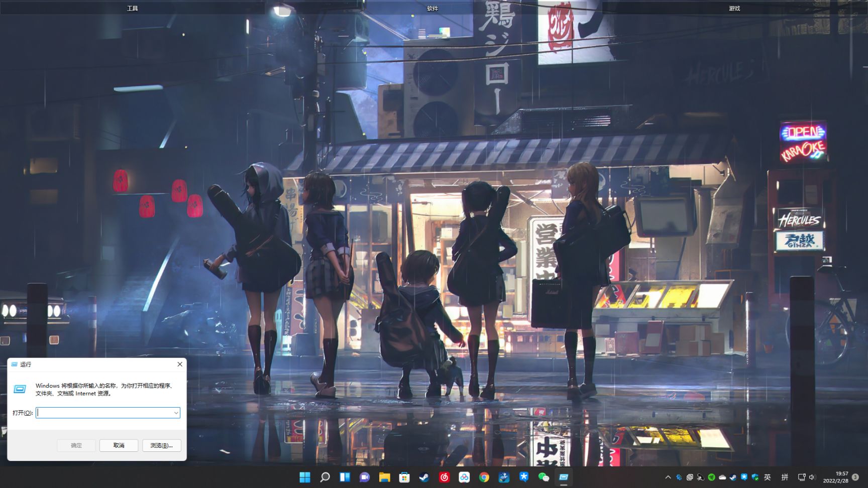This screenshot has height=488, width=868.
Task: Open NetEase Cloud Music red icon
Action: pos(444,477)
